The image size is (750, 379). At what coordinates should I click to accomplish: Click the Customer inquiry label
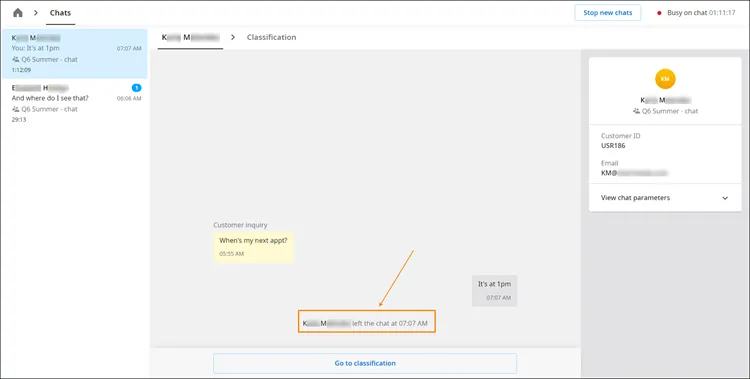(x=240, y=225)
